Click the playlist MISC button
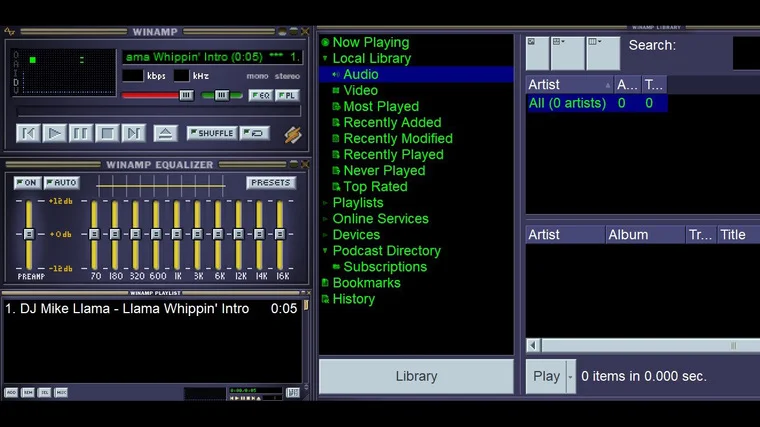This screenshot has height=427, width=760. tap(61, 393)
